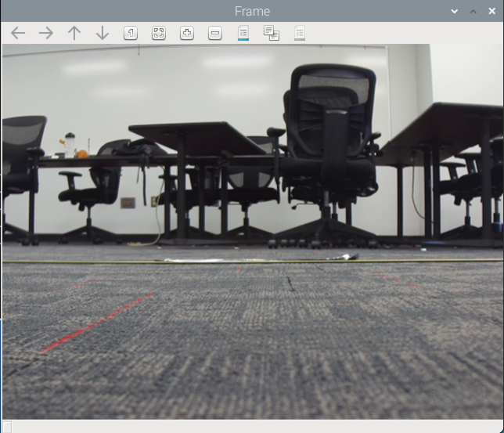The width and height of the screenshot is (504, 433).
Task: Reset zoom to original size (1) icon
Action: point(131,33)
